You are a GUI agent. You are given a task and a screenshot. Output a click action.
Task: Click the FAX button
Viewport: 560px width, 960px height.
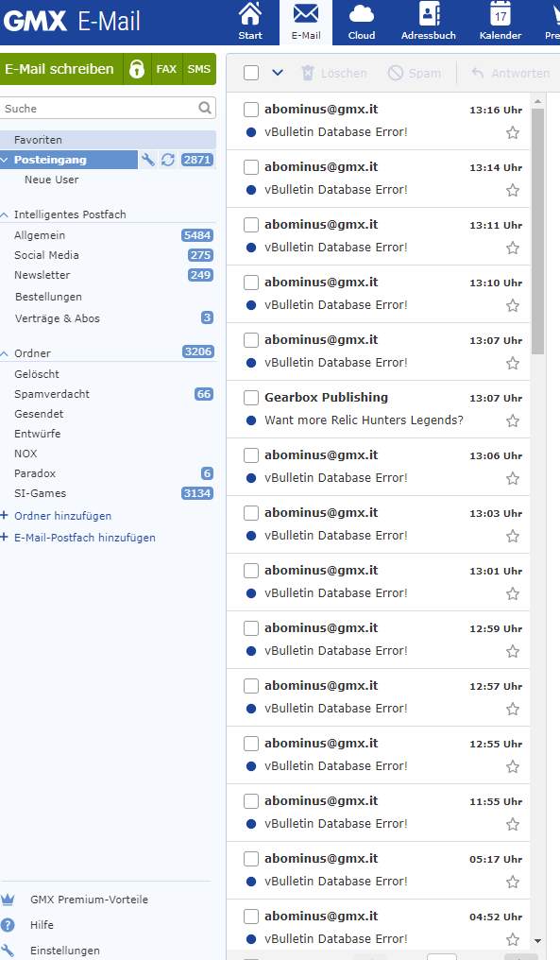click(x=166, y=69)
